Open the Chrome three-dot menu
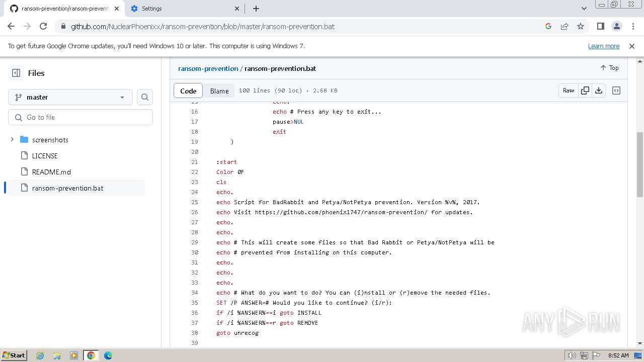The image size is (644, 362). (632, 26)
